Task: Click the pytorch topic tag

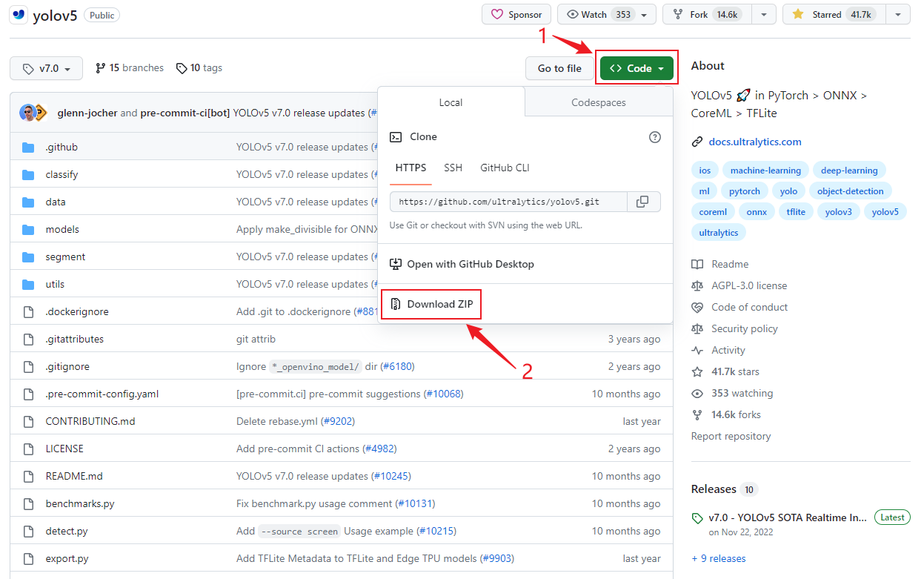Action: coord(745,191)
